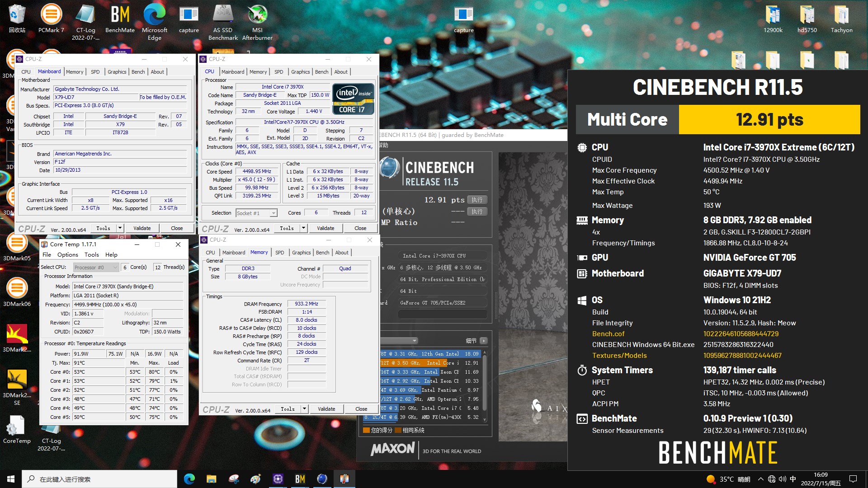Launch MSI Afterburner desktop shortcut
The width and height of the screenshot is (868, 488).
(x=257, y=22)
